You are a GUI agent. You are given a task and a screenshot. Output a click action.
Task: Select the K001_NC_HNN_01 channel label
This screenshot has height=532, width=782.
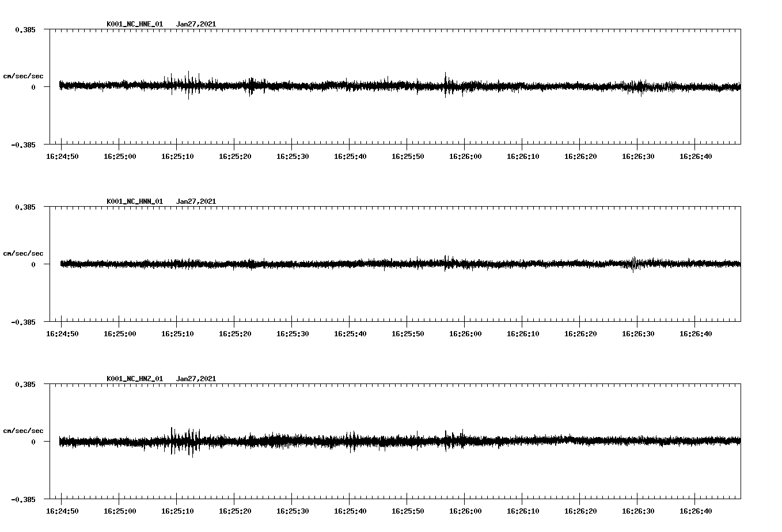[135, 201]
